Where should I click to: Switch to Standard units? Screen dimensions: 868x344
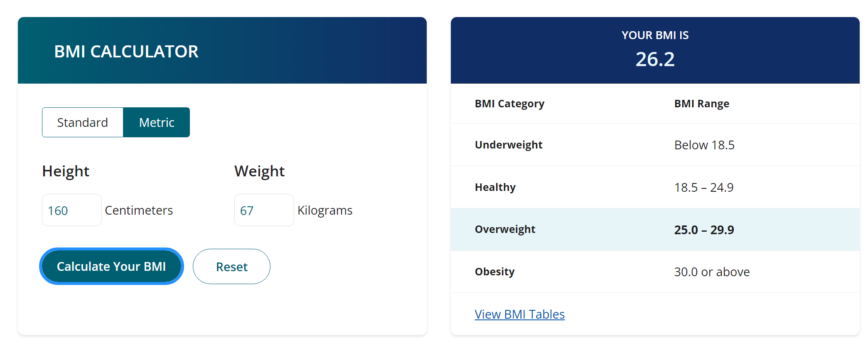click(83, 122)
